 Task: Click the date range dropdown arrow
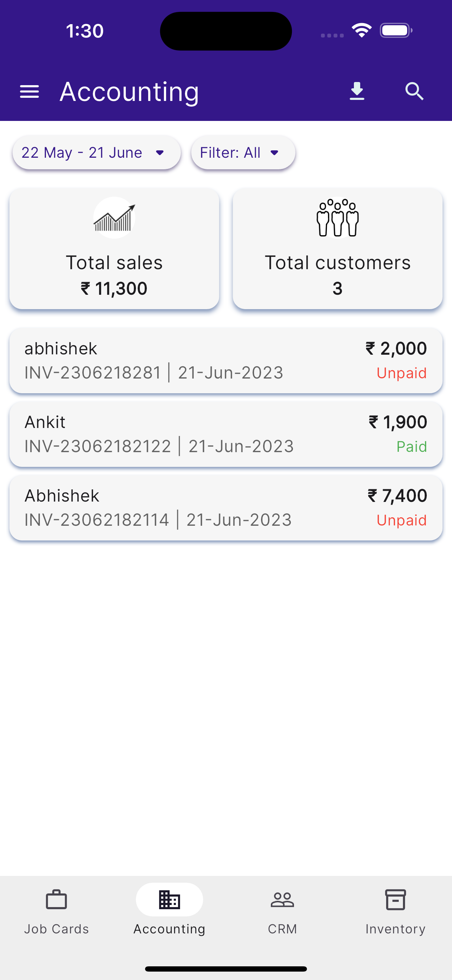coord(160,153)
